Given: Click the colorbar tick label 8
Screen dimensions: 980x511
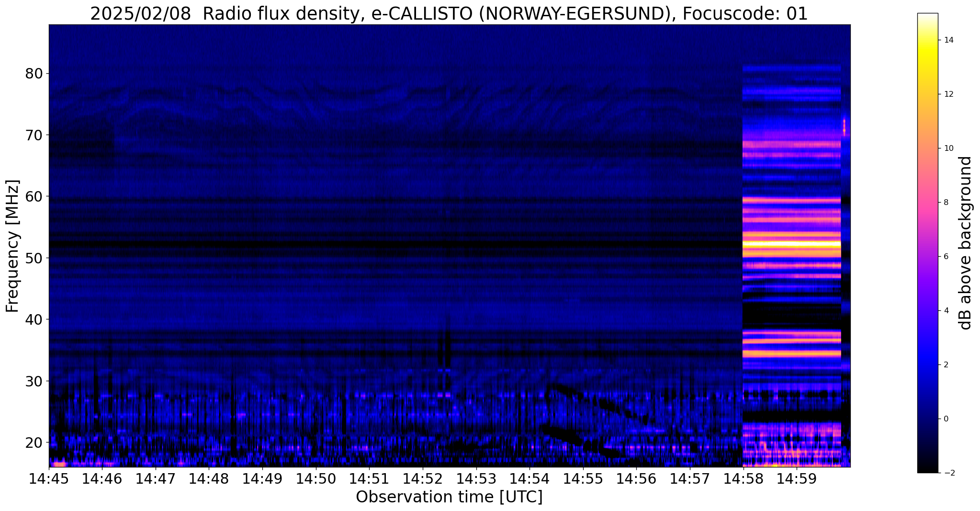Looking at the screenshot, I should [x=946, y=203].
